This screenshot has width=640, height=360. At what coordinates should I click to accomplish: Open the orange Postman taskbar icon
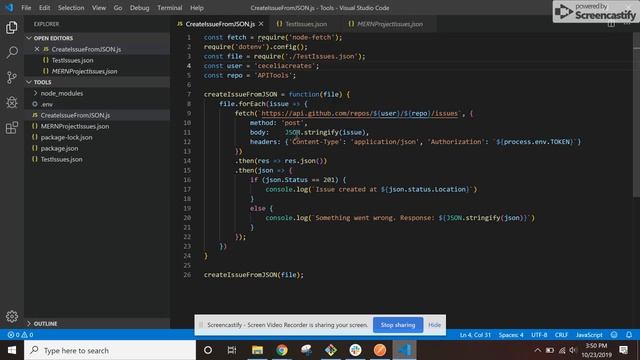(x=380, y=350)
